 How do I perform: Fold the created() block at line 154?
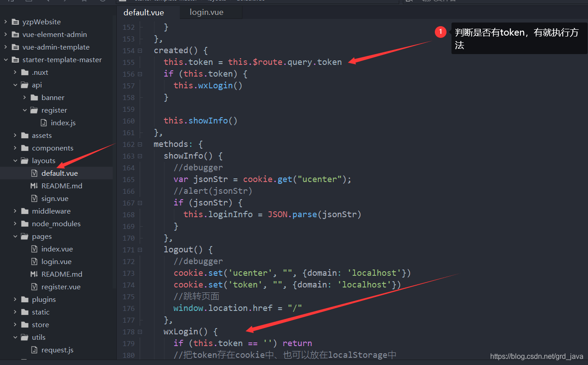(x=140, y=50)
